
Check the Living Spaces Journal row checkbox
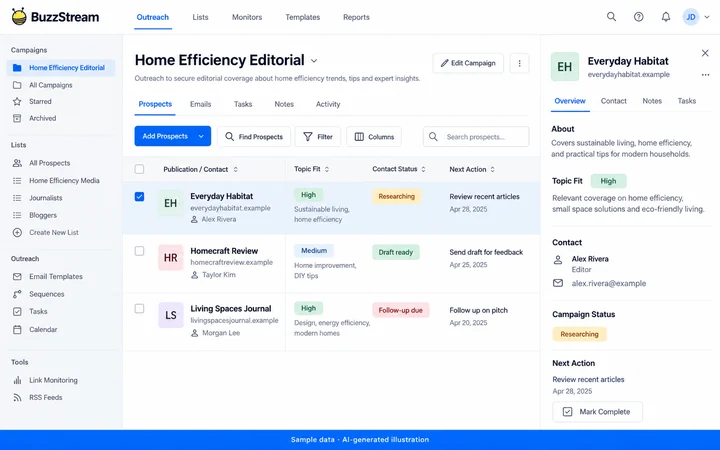[x=139, y=309]
